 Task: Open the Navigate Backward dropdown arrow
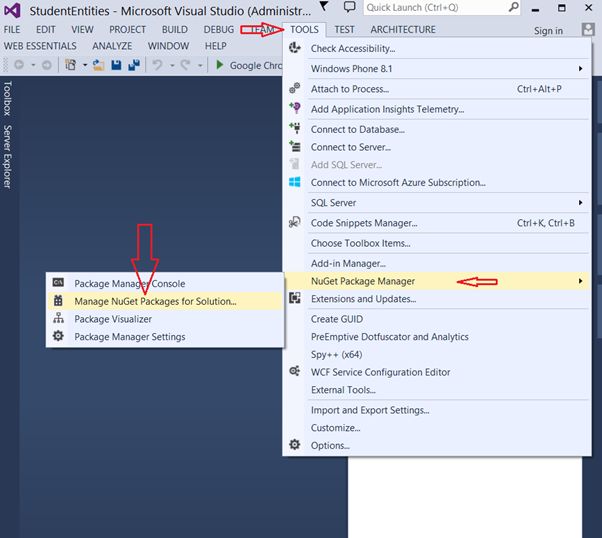[x=33, y=65]
